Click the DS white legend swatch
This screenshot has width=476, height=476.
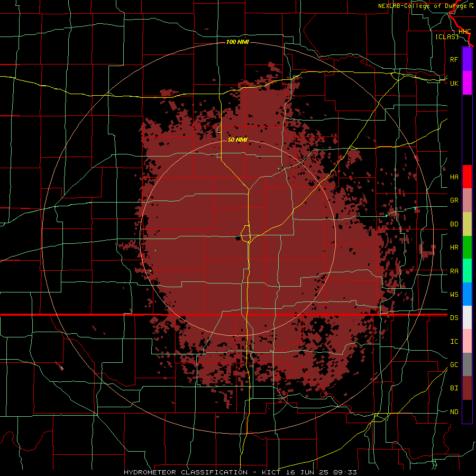tap(467, 317)
